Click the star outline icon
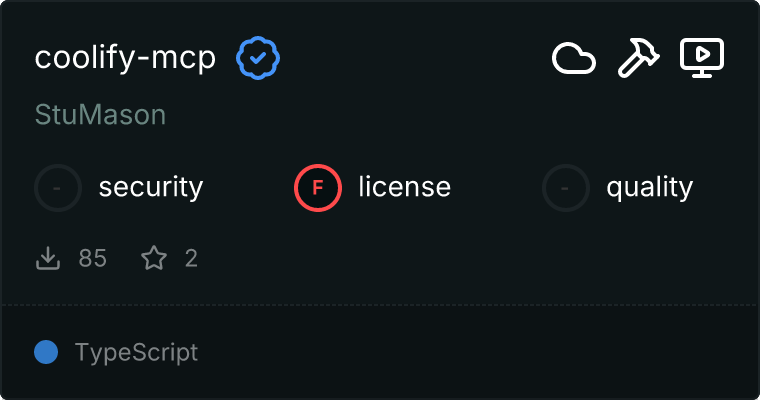The image size is (760, 400). point(153,259)
